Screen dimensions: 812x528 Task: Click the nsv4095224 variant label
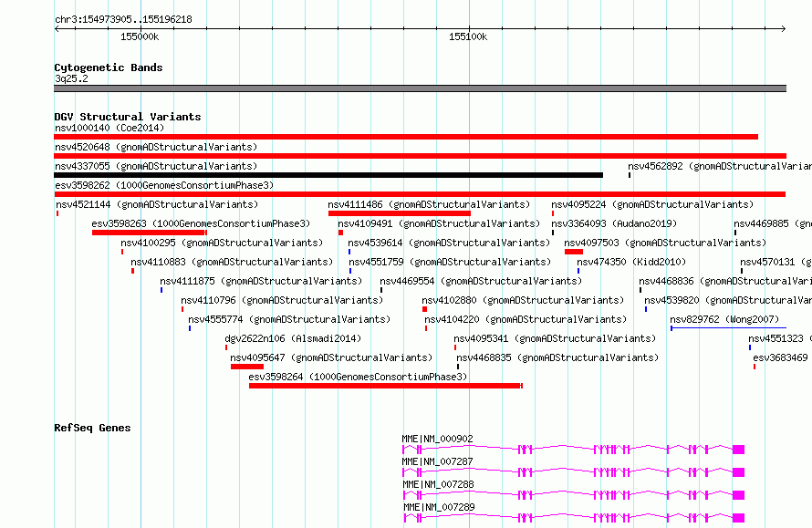click(652, 204)
